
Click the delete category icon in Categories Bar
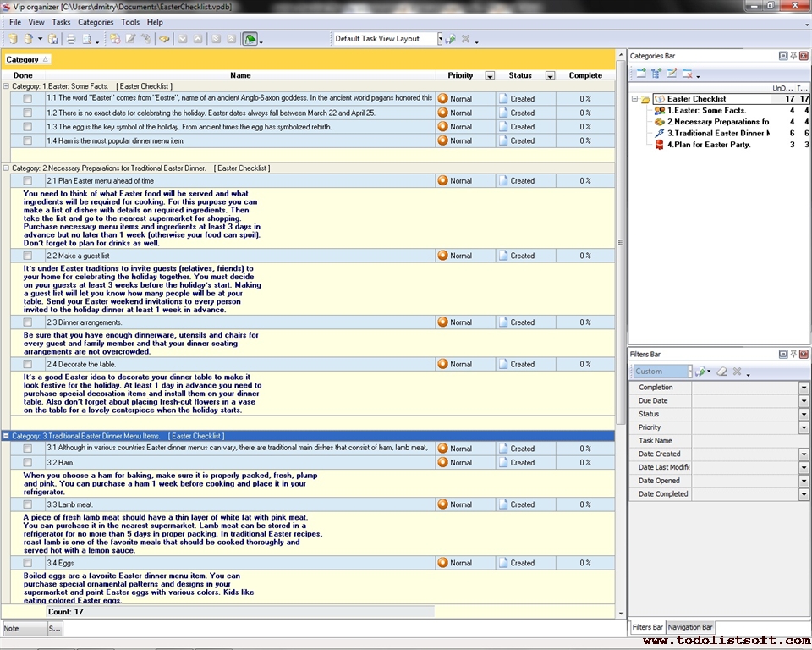click(x=687, y=74)
